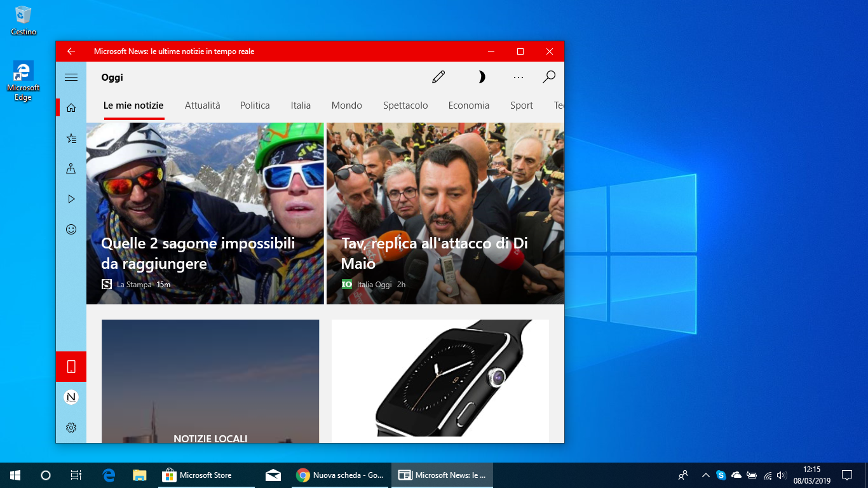868x488 pixels.
Task: Open the article about Tav and Di Maio
Action: [x=445, y=213]
